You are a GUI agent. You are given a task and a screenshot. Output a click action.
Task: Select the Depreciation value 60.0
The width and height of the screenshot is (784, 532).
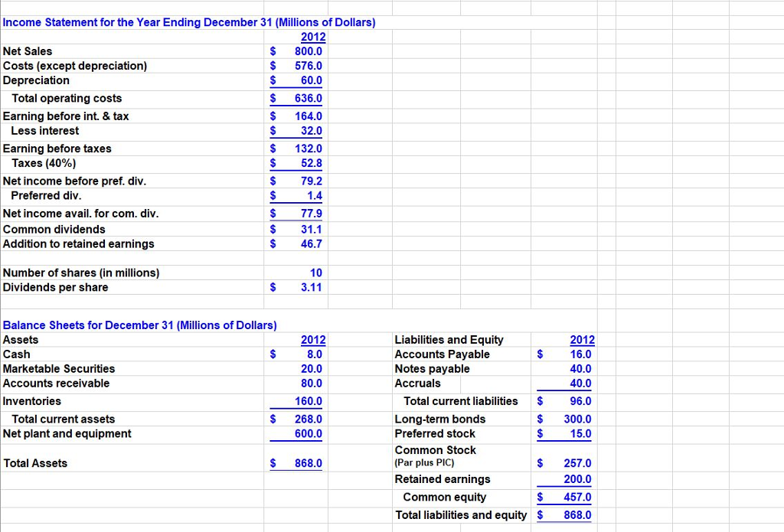point(311,80)
